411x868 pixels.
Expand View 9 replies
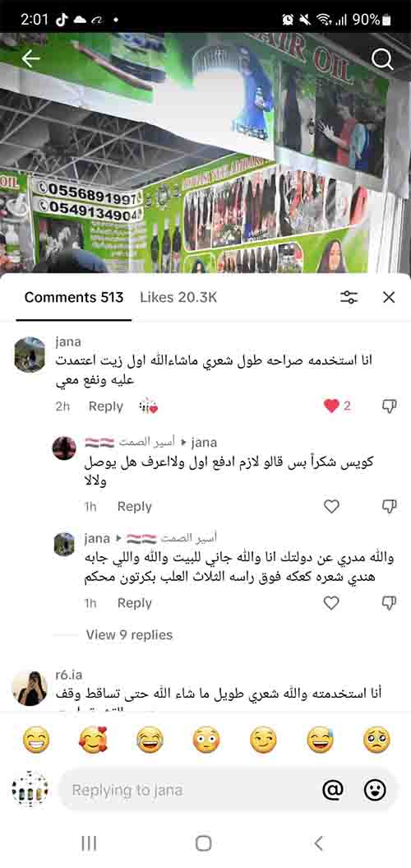(129, 635)
